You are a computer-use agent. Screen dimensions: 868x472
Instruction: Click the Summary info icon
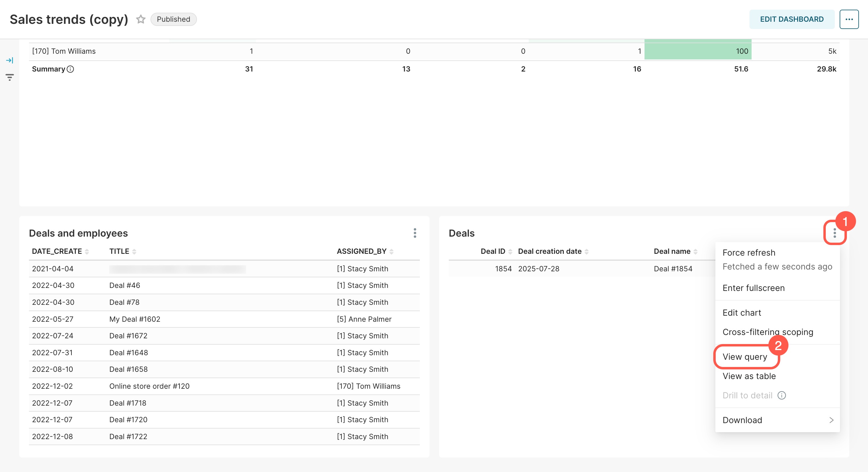tap(70, 69)
